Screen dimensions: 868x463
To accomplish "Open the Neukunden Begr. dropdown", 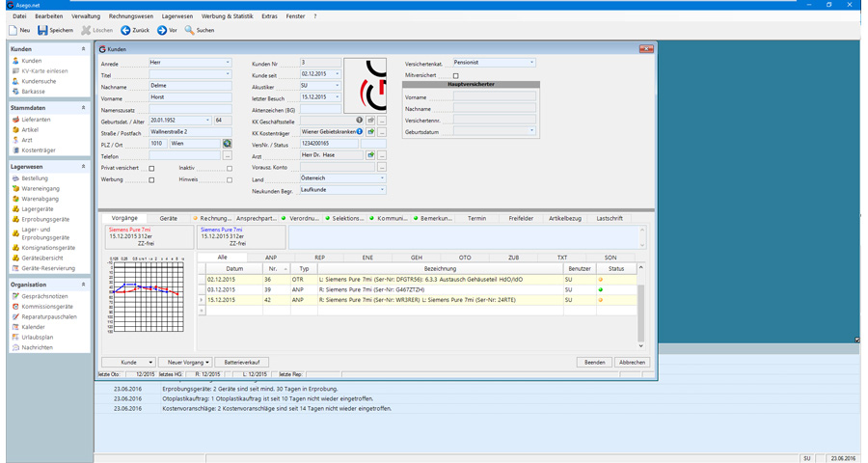I will click(x=382, y=190).
